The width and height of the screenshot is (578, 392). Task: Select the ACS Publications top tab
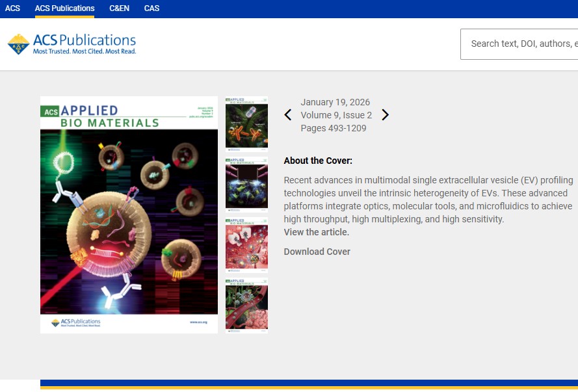click(64, 8)
